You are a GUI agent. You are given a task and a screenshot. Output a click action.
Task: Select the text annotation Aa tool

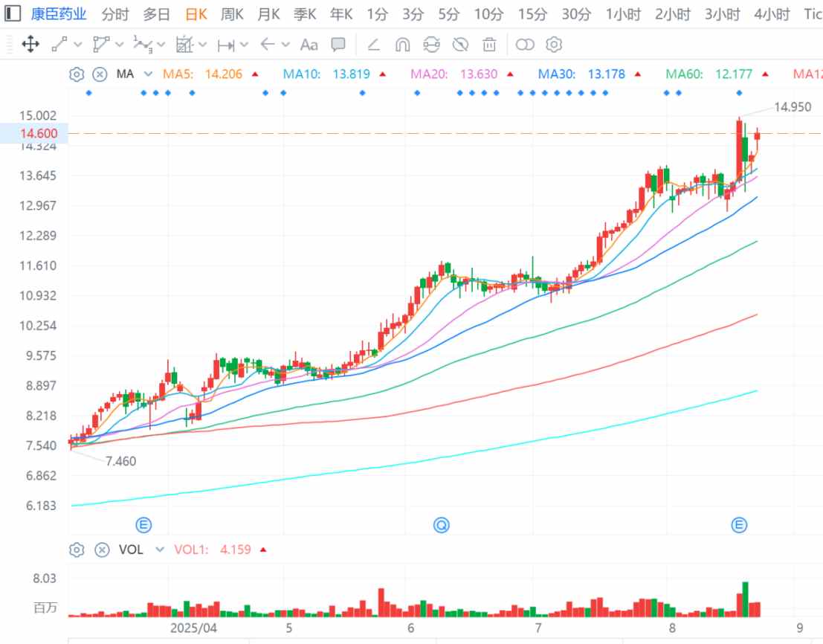309,45
